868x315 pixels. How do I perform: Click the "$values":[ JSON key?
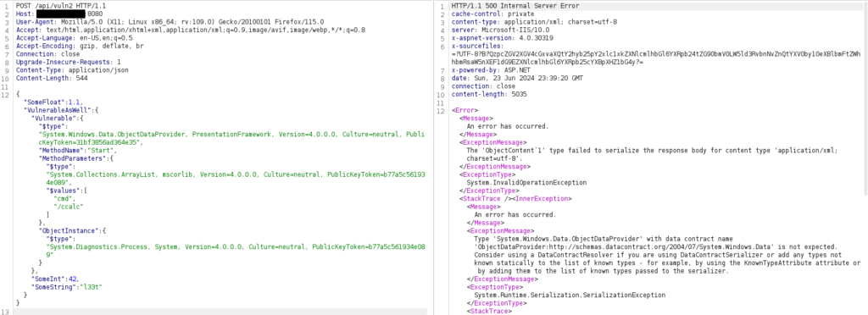coord(66,191)
